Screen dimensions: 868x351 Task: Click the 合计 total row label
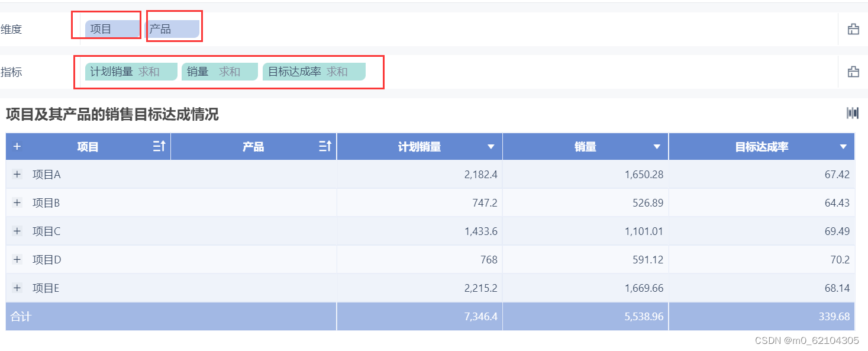(21, 317)
